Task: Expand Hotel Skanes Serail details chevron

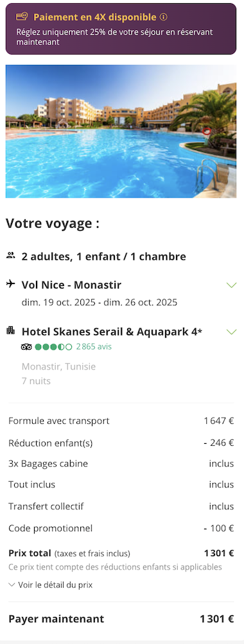Action: click(232, 332)
